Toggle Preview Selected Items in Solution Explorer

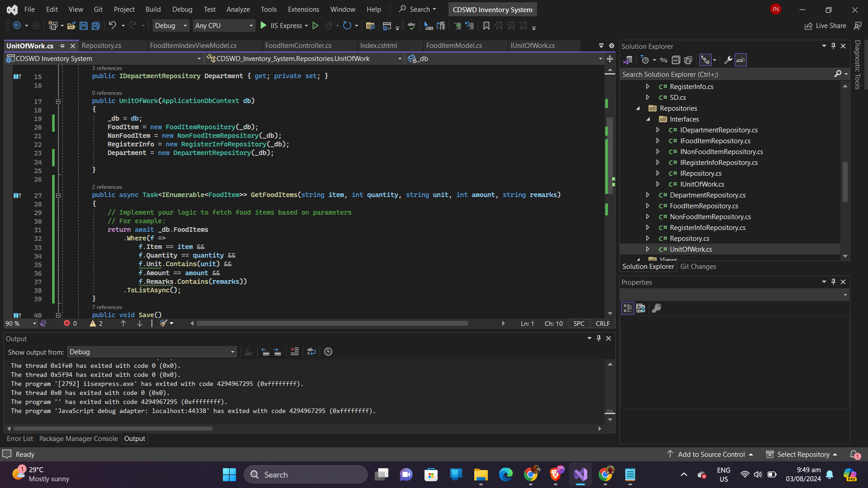(x=741, y=60)
